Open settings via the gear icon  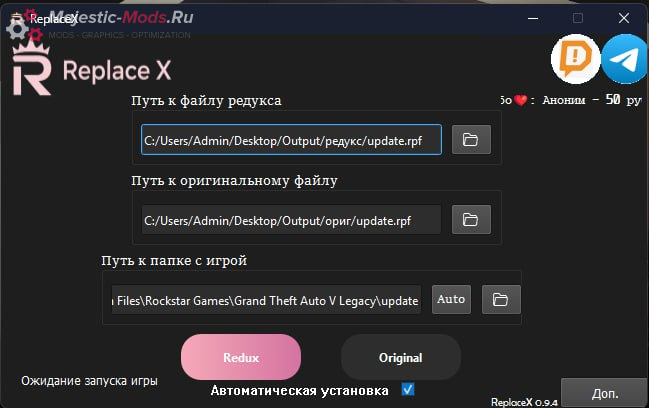tap(17, 27)
